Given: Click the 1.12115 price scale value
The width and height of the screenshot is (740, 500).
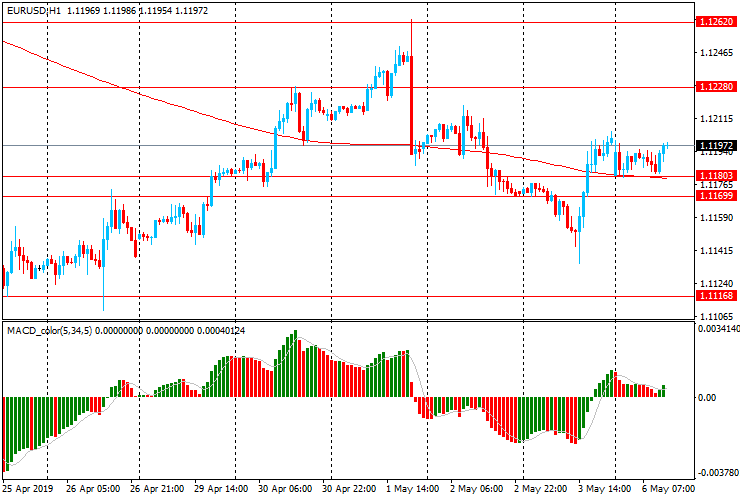Looking at the screenshot, I should (716, 119).
